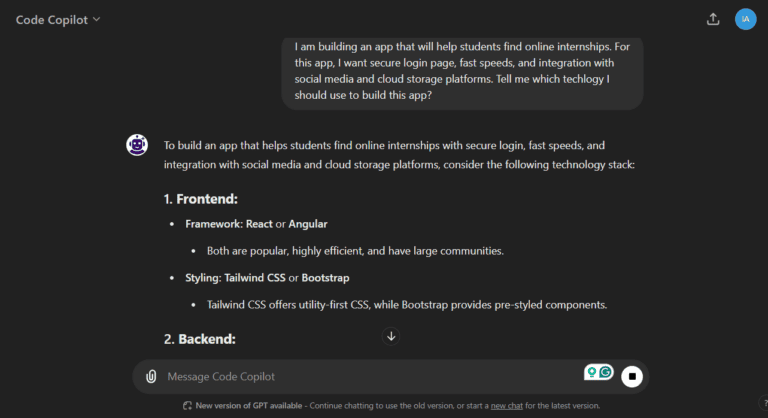Stop generating the response
Image resolution: width=768 pixels, height=418 pixels.
[631, 377]
